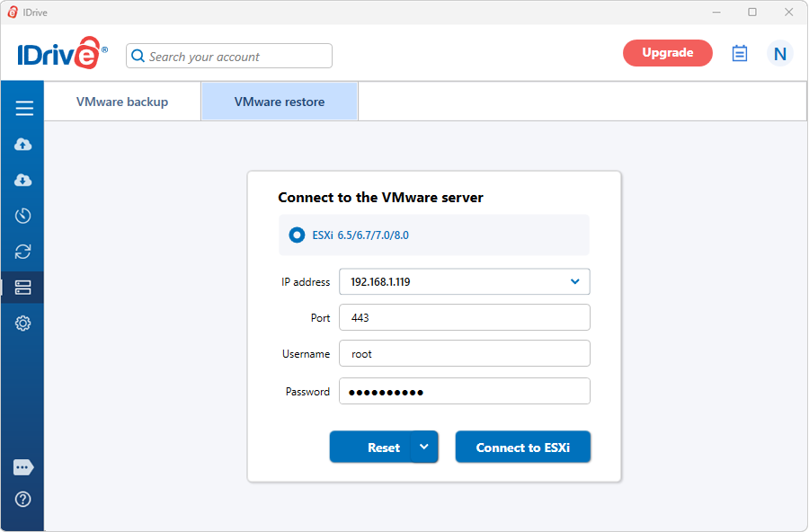
Task: Select the server backup icon in sidebar
Action: point(22,288)
